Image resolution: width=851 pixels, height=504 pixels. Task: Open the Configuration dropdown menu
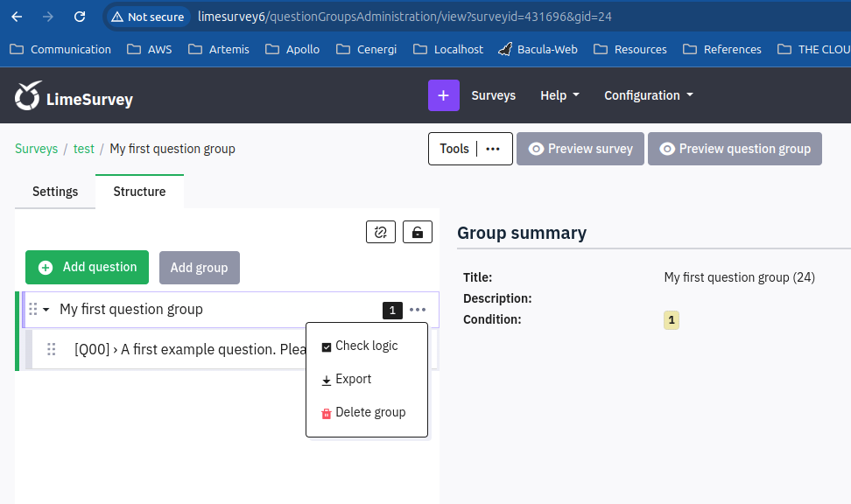[x=648, y=95]
